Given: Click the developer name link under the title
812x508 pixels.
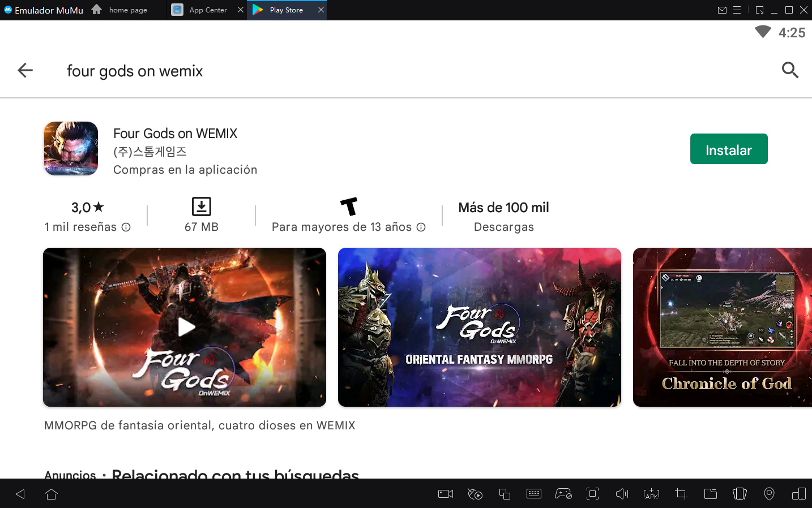Looking at the screenshot, I should pyautogui.click(x=150, y=152).
